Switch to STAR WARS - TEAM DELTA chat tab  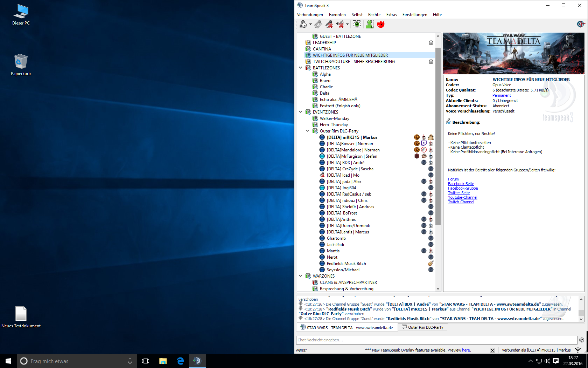347,327
